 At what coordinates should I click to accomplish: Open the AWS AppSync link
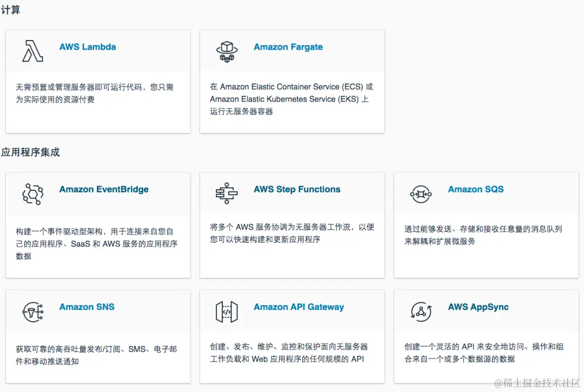[x=478, y=307]
